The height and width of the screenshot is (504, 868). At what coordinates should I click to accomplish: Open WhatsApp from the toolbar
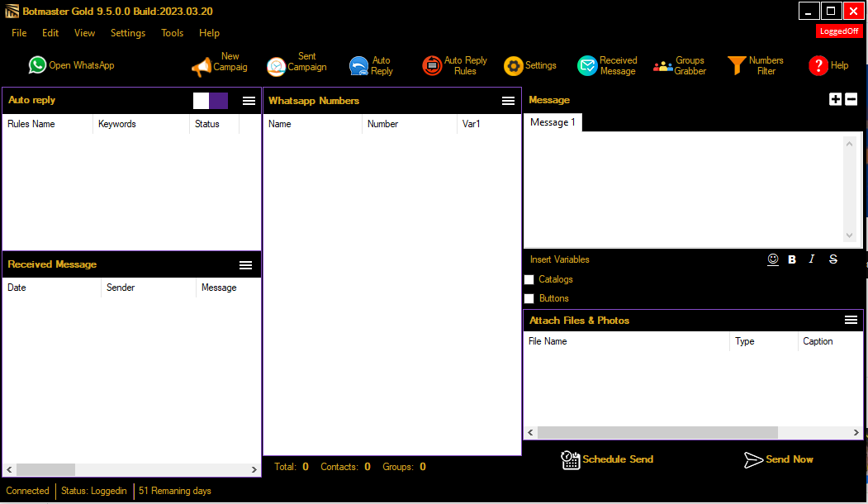point(71,64)
